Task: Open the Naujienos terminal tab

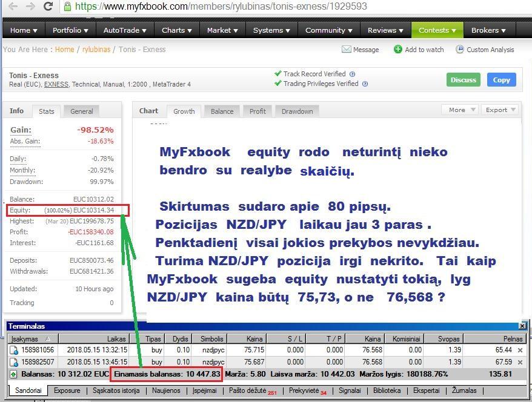Action: coord(166,390)
